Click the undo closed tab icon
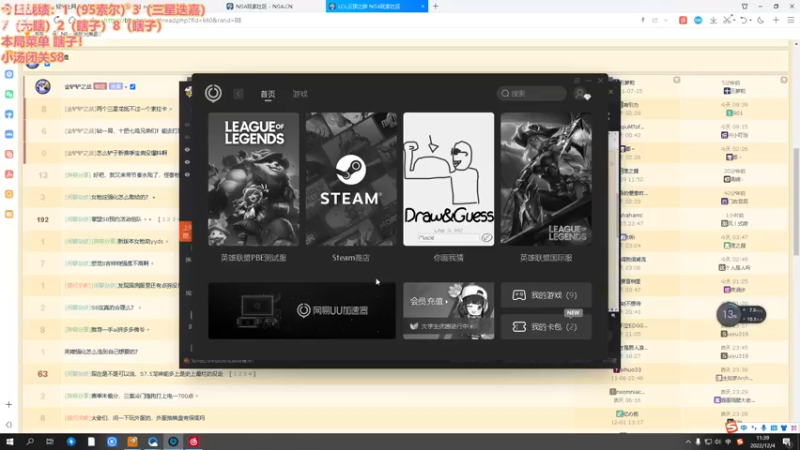Screen dimensions: 800x450 coord(744,20)
